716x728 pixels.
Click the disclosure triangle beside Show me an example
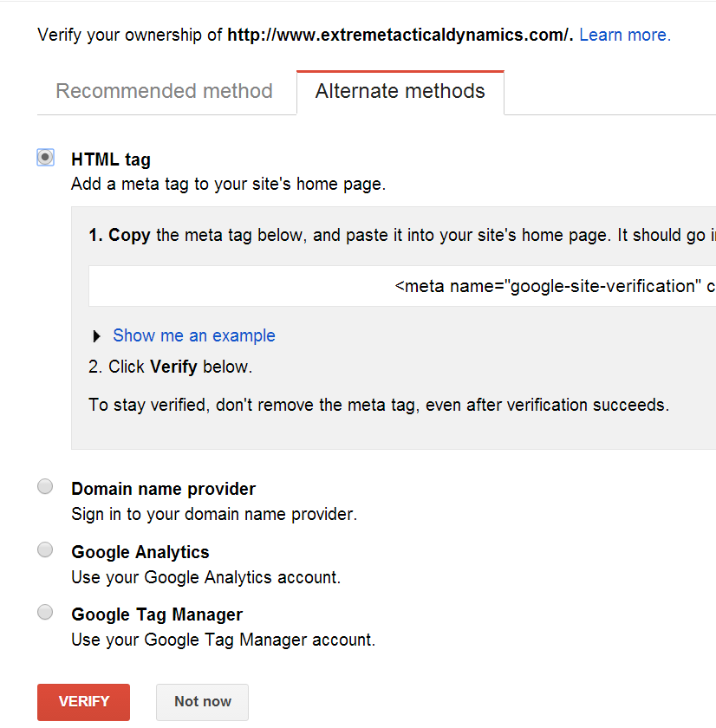(x=96, y=336)
